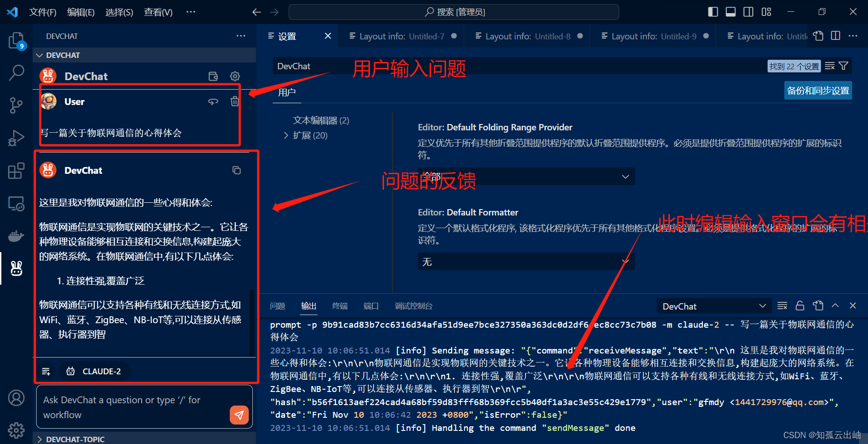
Task: Expand the DEVCHAT-TOPIC section
Action: [145, 439]
